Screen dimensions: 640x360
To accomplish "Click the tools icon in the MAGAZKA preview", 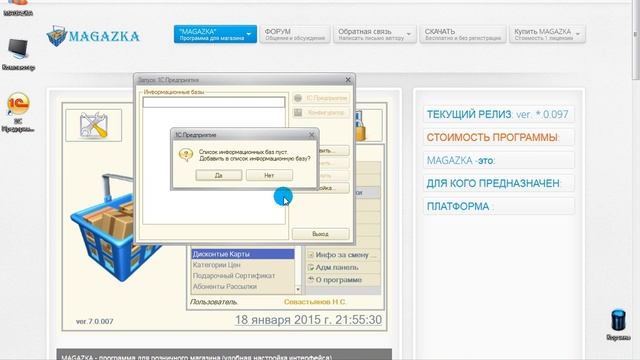I will (x=93, y=125).
